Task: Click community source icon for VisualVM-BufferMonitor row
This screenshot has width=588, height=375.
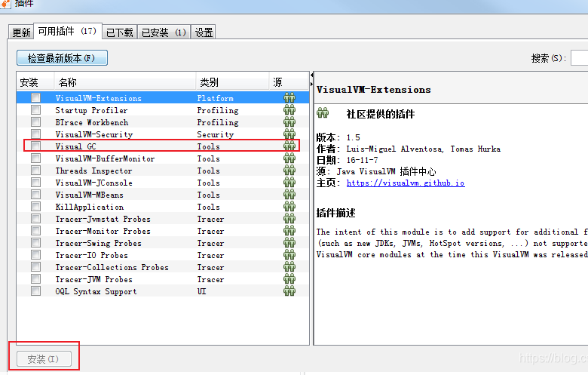Action: (289, 158)
